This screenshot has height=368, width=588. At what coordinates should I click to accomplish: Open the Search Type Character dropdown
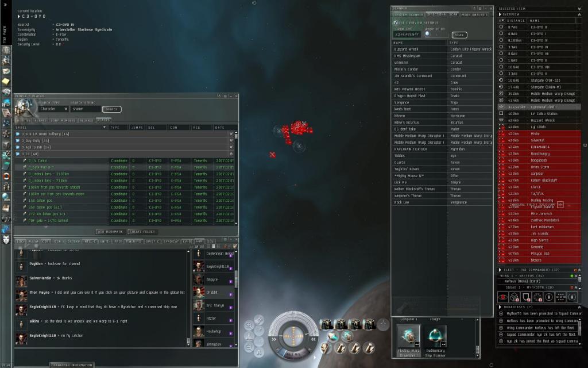pos(53,109)
